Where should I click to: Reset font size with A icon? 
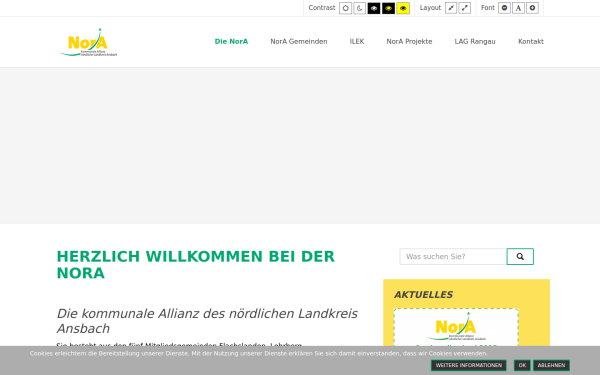coord(518,8)
